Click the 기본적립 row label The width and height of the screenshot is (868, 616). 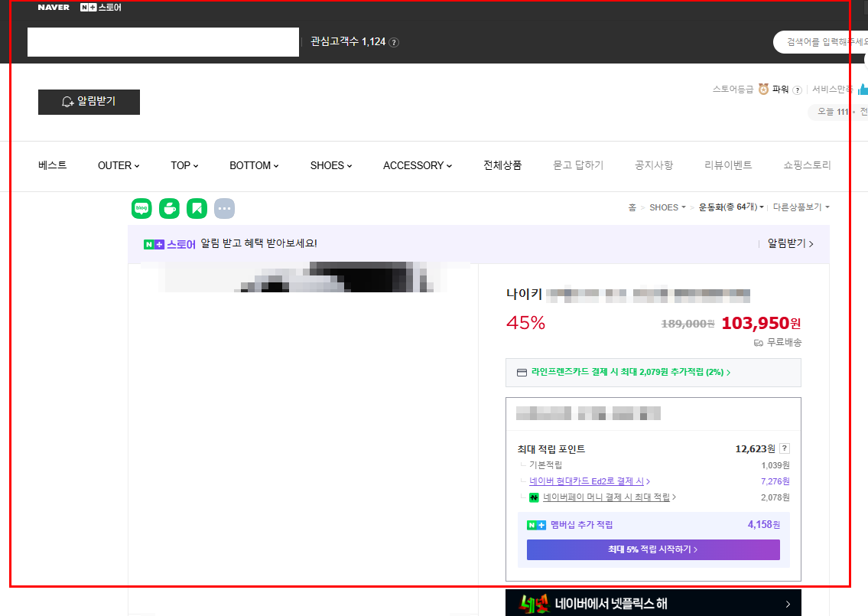pos(546,464)
